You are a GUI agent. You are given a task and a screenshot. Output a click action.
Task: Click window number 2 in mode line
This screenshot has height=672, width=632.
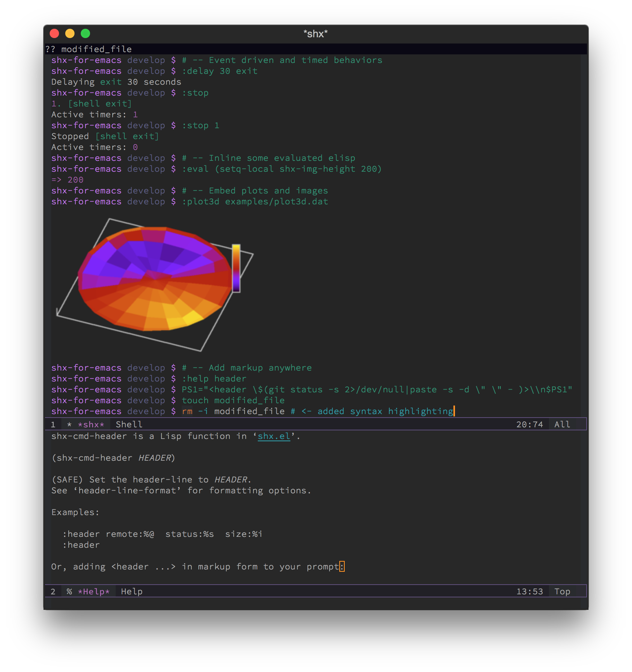53,592
